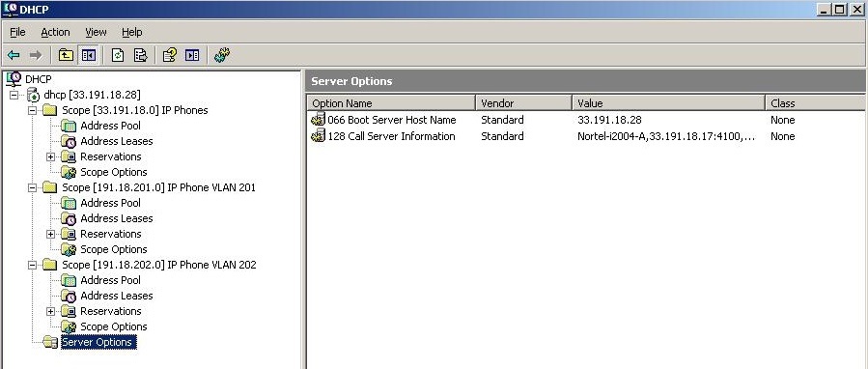Click the Refresh toolbar icon
Screen dimensions: 868x369
tap(118, 55)
